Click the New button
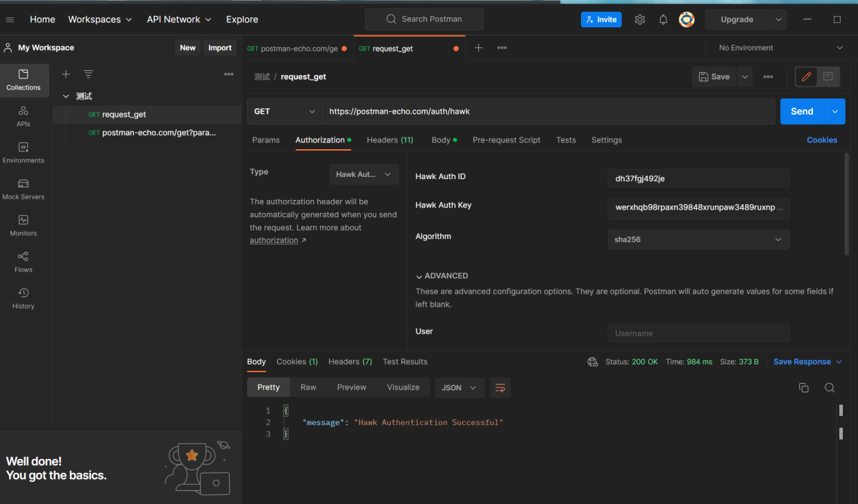This screenshot has height=504, width=858. [x=187, y=48]
